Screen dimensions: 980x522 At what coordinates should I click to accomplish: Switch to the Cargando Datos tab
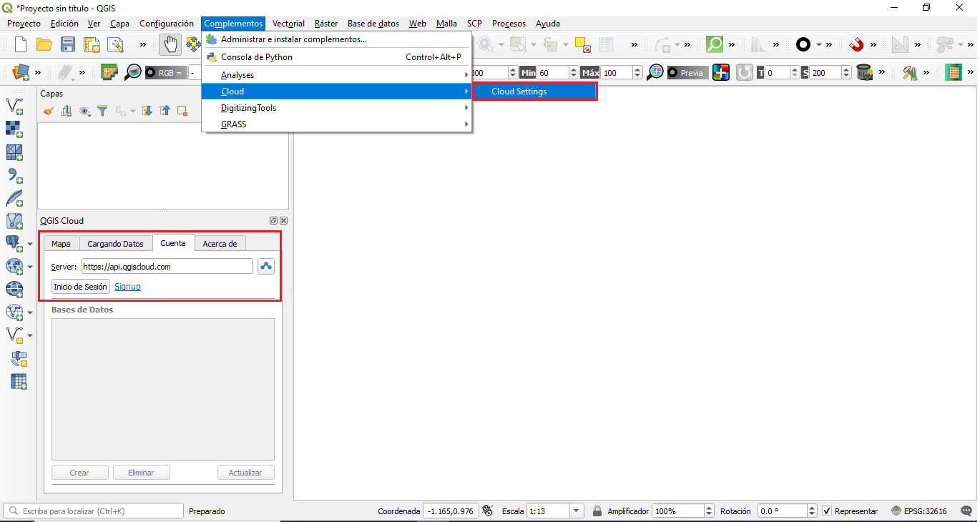[115, 244]
